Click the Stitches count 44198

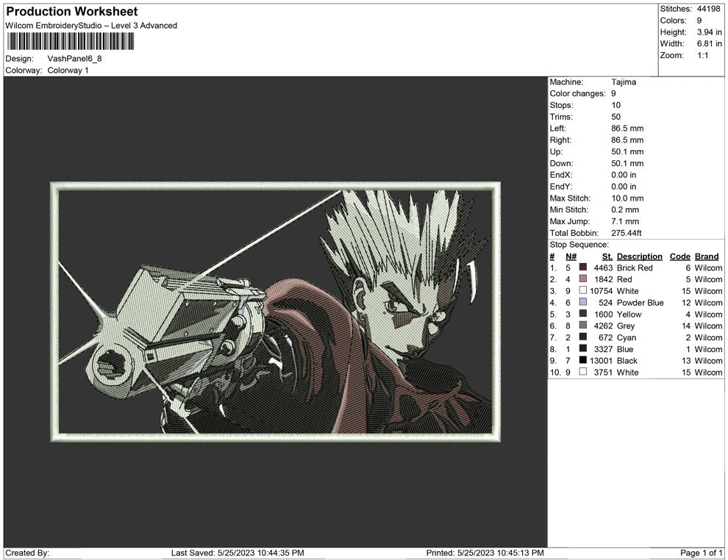coord(708,9)
